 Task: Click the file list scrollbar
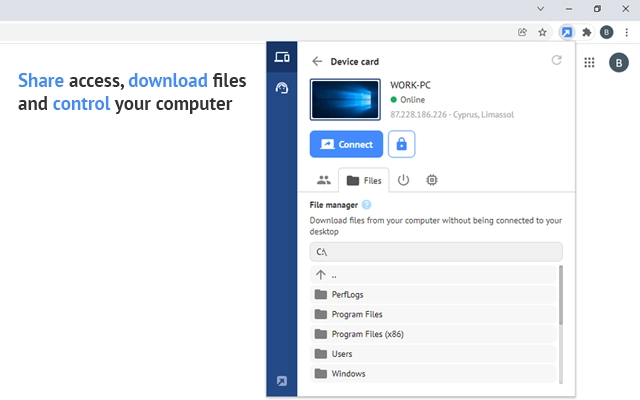(560, 295)
